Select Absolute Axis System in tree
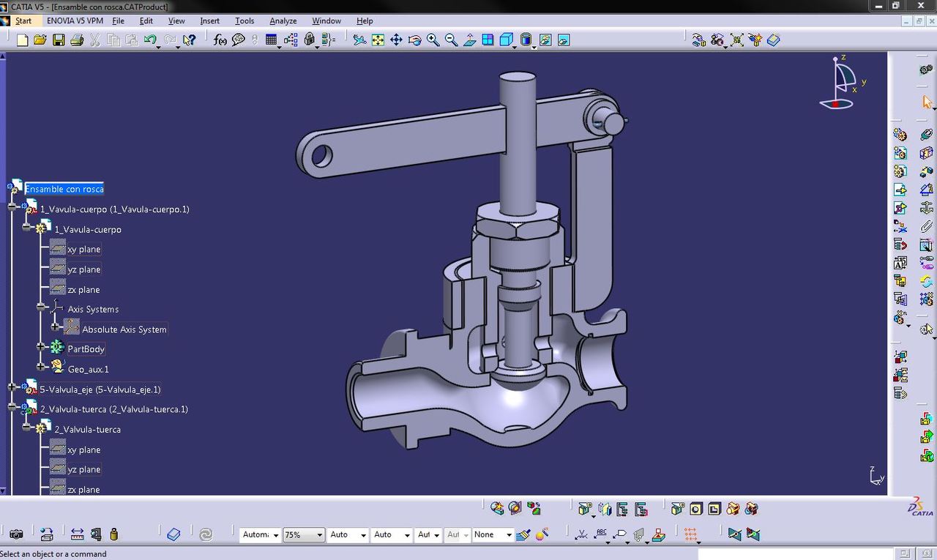The image size is (937, 560). click(x=124, y=329)
